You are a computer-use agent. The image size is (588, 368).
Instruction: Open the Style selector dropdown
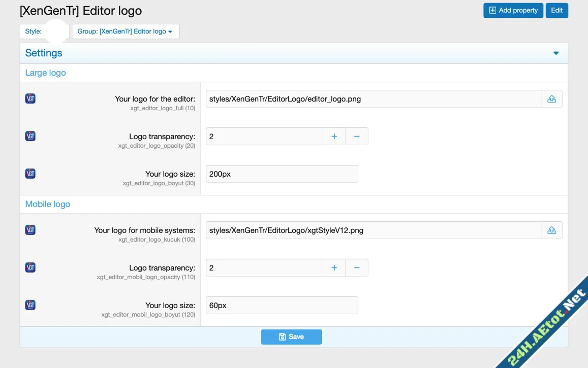pos(44,31)
